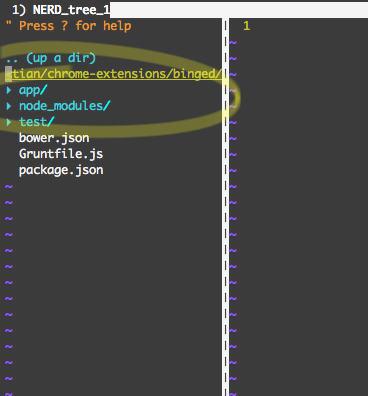
Task: Click the 'Press ? for help' line
Action: coord(69,26)
